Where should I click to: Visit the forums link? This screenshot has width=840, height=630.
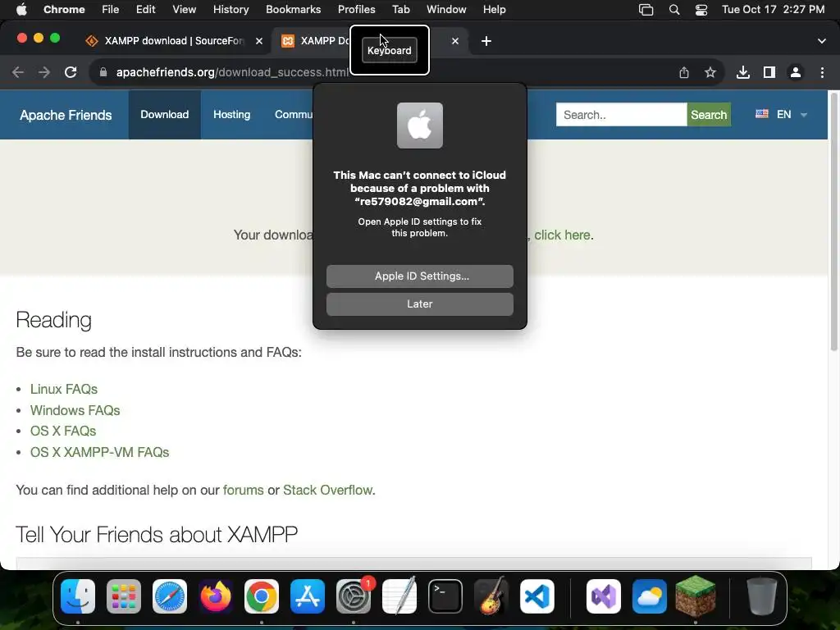243,491
